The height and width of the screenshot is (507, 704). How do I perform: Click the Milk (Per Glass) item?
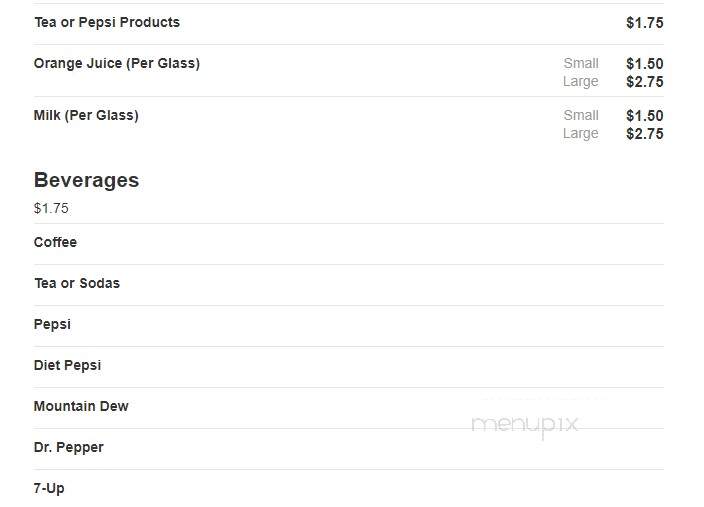click(86, 115)
